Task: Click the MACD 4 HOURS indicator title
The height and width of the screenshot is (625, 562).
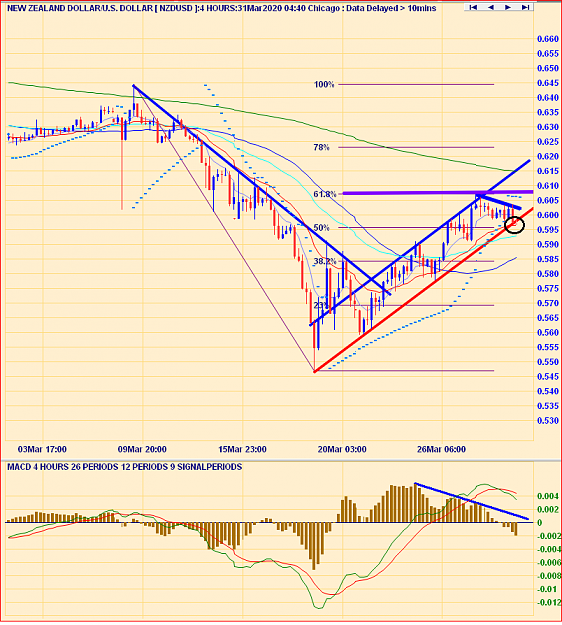Action: click(x=124, y=467)
